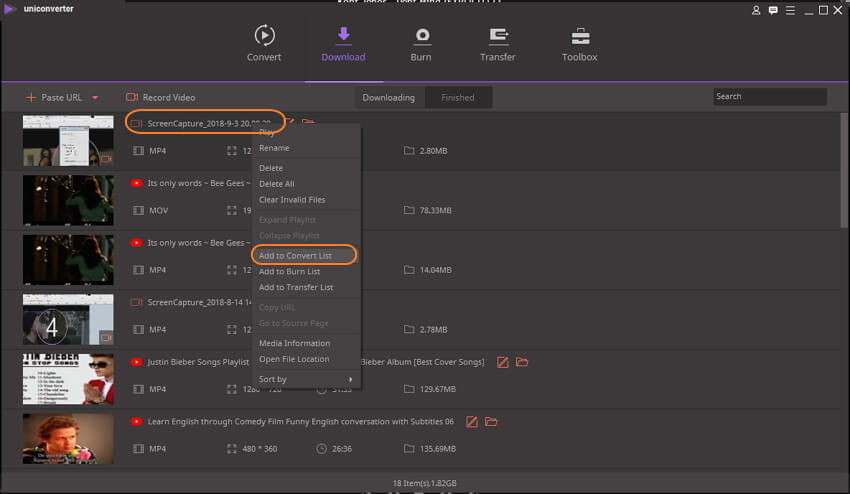This screenshot has height=494, width=850.
Task: Click clock duration icon beside 26:36
Action: point(321,449)
